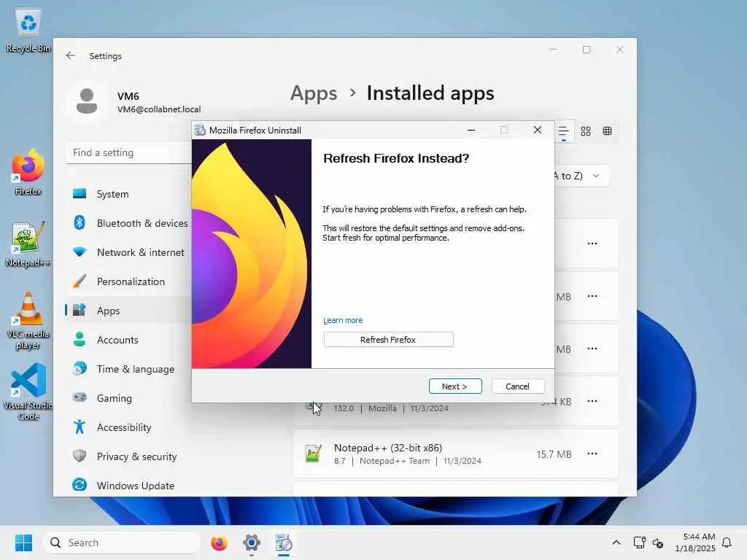The width and height of the screenshot is (747, 560).
Task: Switch installed apps to tile view
Action: click(x=608, y=131)
